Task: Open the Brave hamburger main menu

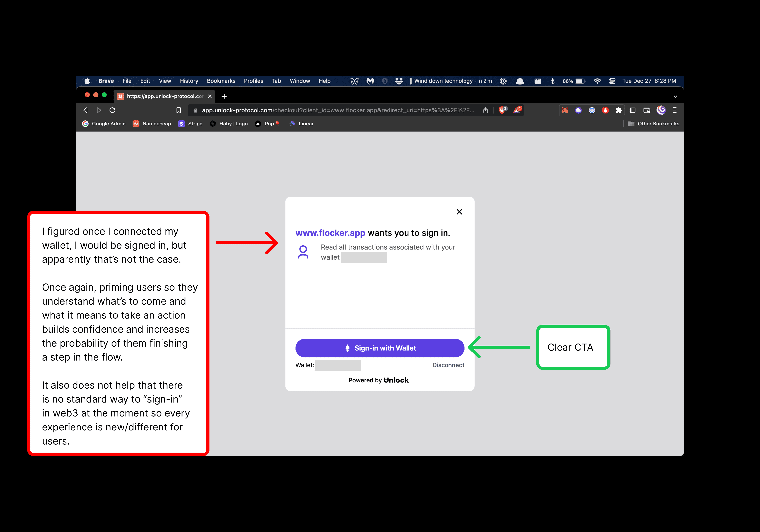Action: point(675,110)
